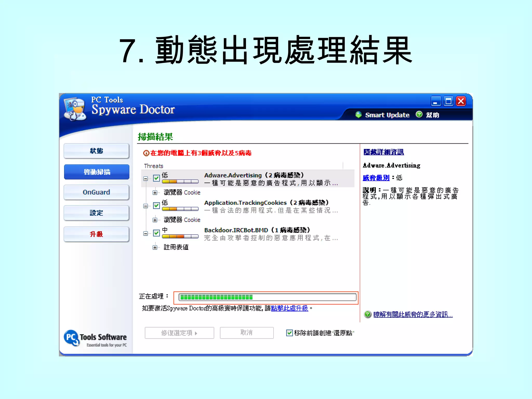
Task: Select the Backdoor.IRCBot.BMD threat title
Action: click(x=257, y=230)
